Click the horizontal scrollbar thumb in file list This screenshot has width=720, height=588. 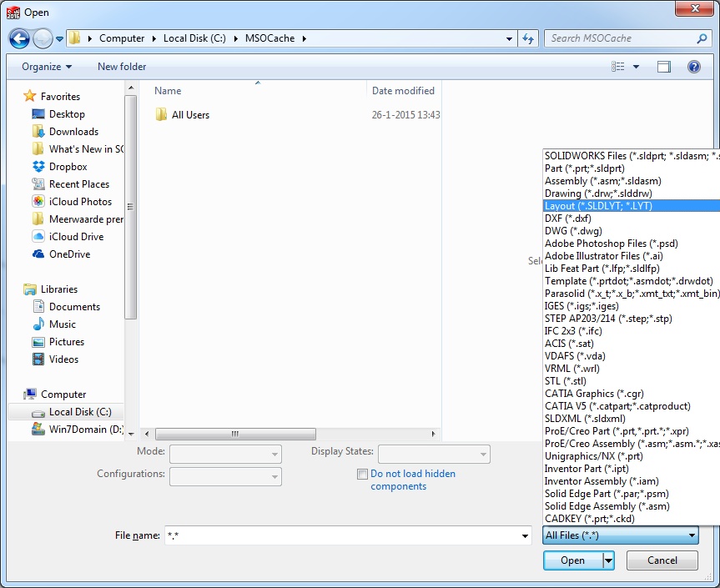tap(235, 434)
